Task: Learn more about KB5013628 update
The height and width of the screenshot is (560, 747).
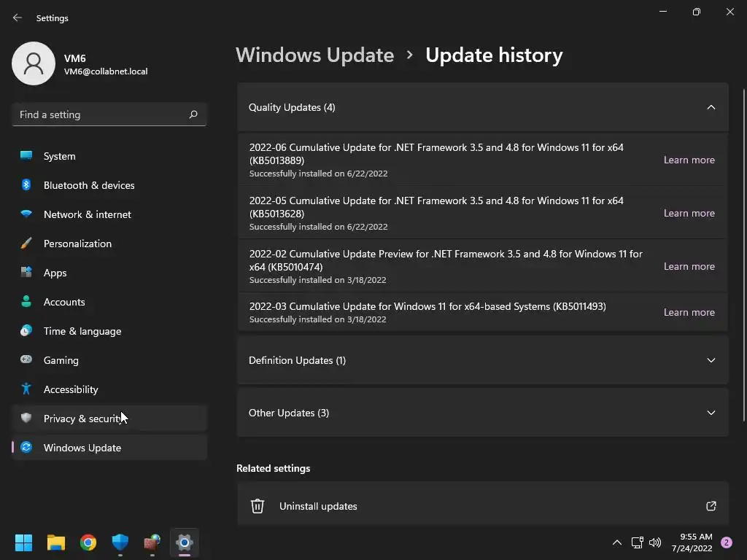Action: click(689, 214)
